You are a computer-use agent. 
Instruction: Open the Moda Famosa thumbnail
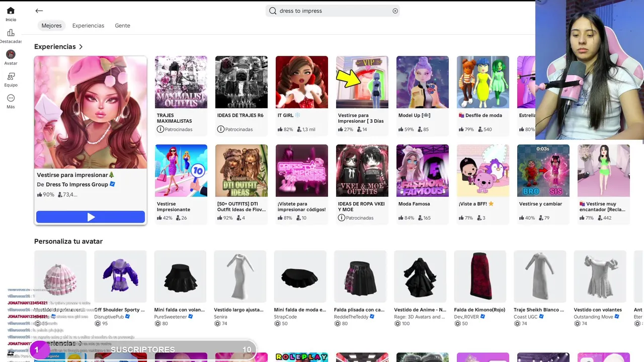[x=423, y=170]
